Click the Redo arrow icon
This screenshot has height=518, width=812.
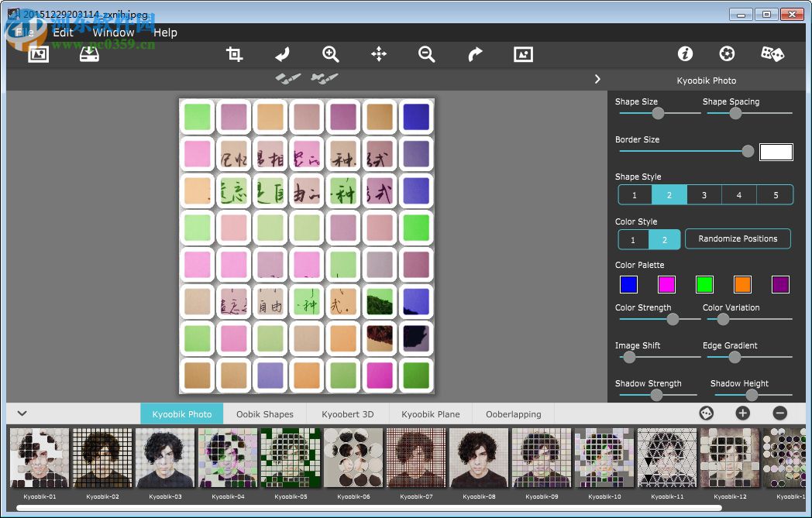tap(474, 54)
